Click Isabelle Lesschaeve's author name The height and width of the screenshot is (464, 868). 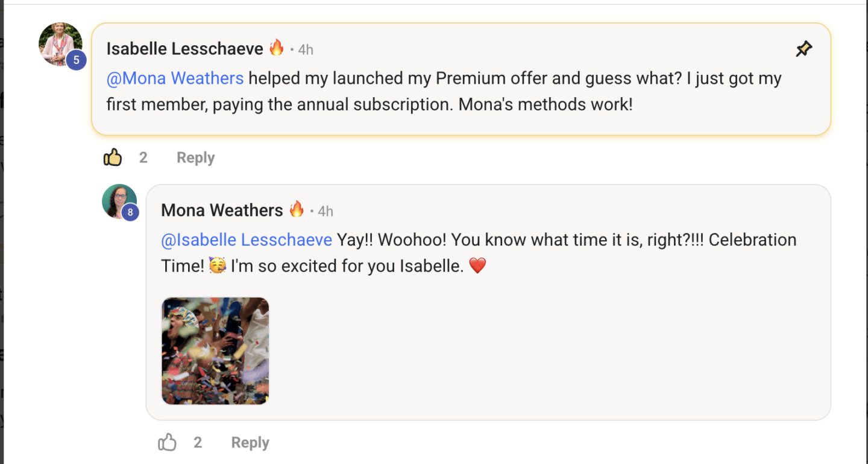point(184,49)
